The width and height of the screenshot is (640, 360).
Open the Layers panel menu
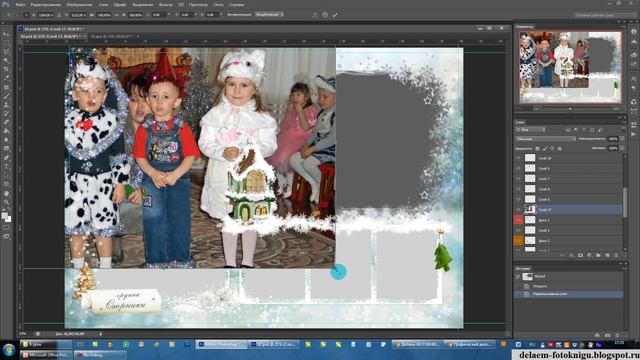623,122
